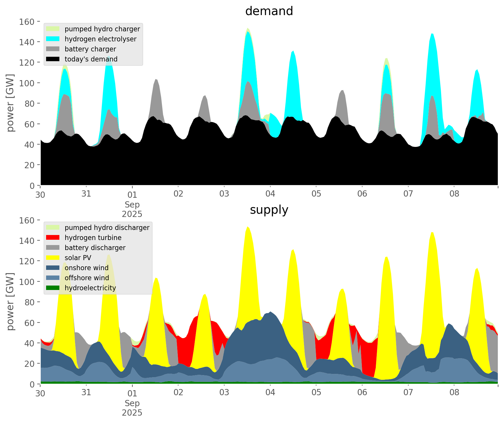Click the yellow solar PV legend swatch
The height and width of the screenshot is (423, 504).
click(53, 258)
